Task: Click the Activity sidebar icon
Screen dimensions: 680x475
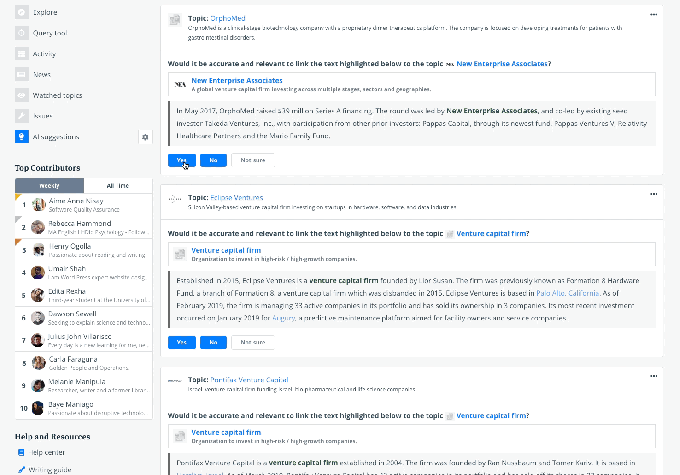Action: click(x=22, y=54)
